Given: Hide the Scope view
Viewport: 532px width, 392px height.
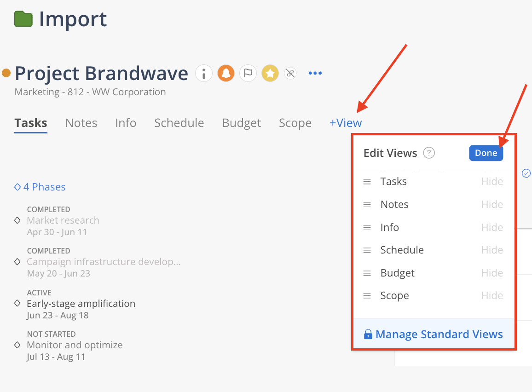Looking at the screenshot, I should click(492, 295).
